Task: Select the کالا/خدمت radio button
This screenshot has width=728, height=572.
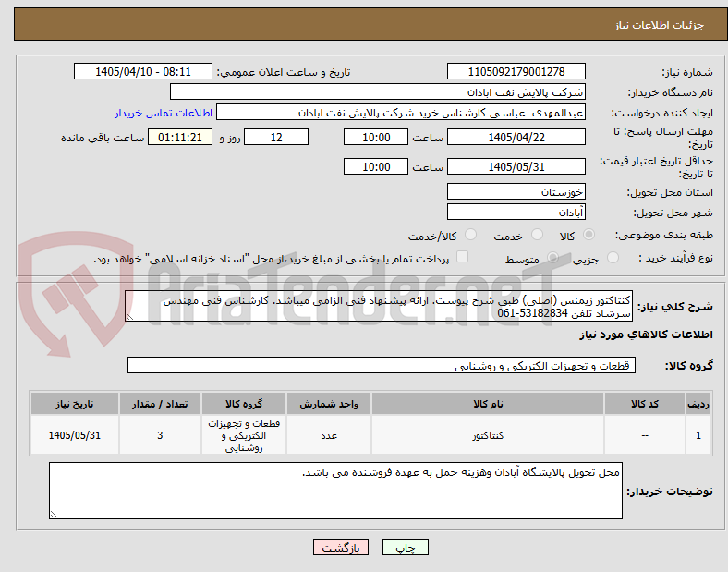Action: (471, 235)
